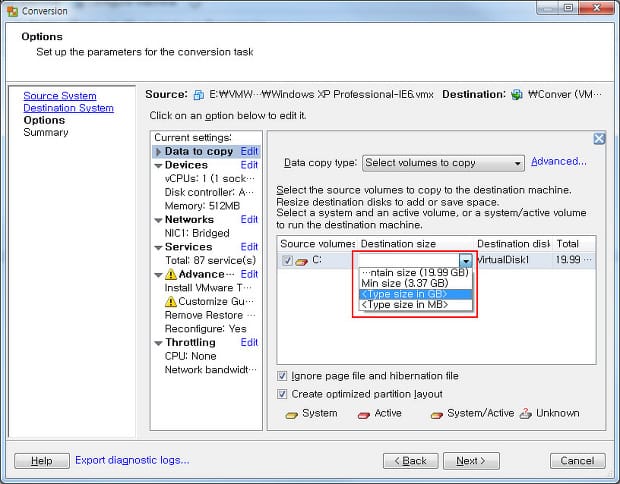
Task: Click the Next button
Action: click(x=471, y=461)
